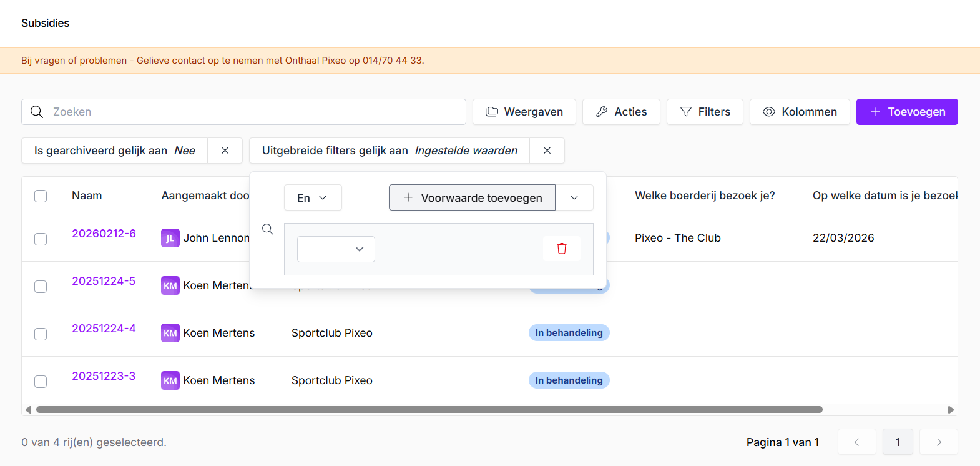Select the checkbox for row 20260212-6

pos(41,239)
